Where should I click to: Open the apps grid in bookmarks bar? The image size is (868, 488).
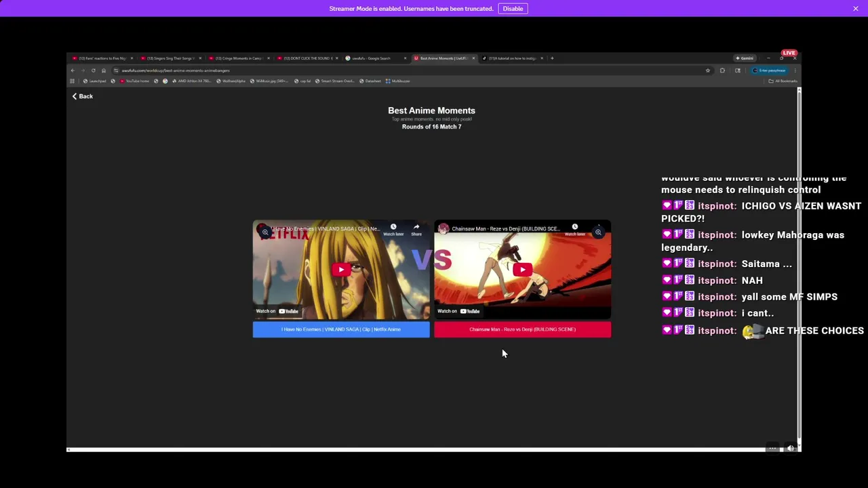(x=73, y=81)
